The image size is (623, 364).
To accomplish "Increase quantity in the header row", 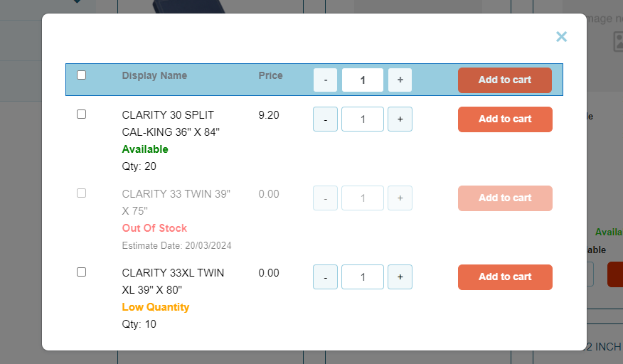I will pos(400,80).
